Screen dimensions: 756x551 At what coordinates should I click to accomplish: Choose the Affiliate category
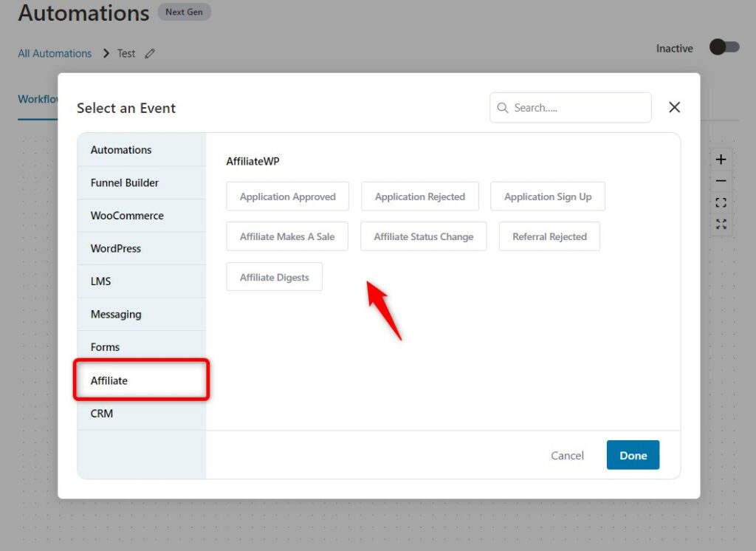coord(142,380)
